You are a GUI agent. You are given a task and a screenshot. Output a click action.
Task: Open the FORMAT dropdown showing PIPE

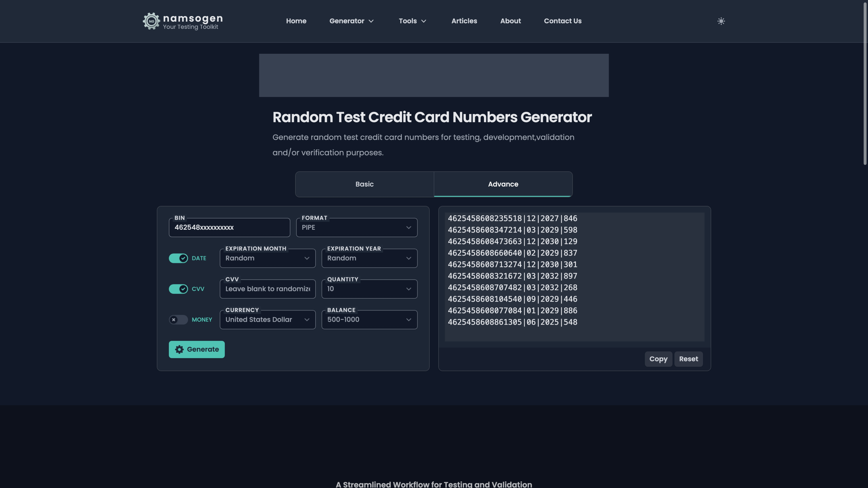tap(357, 228)
